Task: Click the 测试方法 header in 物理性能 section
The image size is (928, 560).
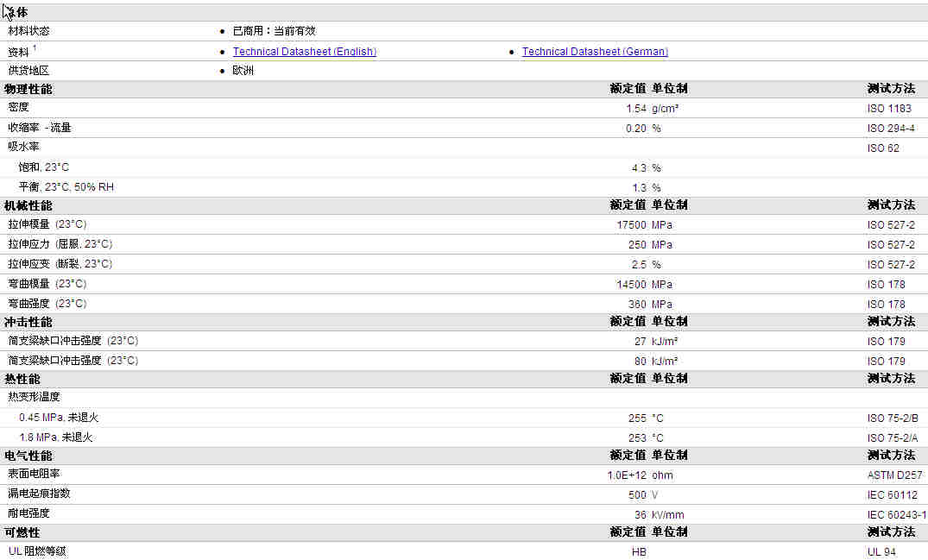Action: (x=891, y=89)
